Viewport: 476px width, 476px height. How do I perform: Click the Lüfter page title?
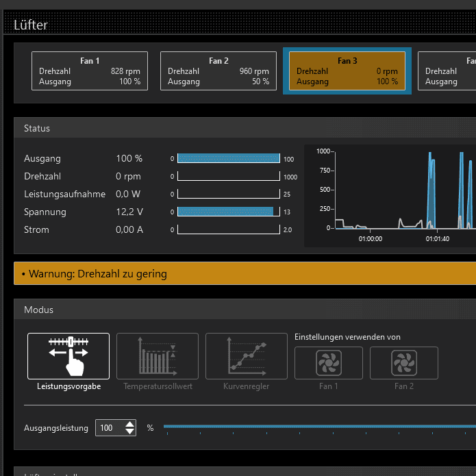pos(31,25)
